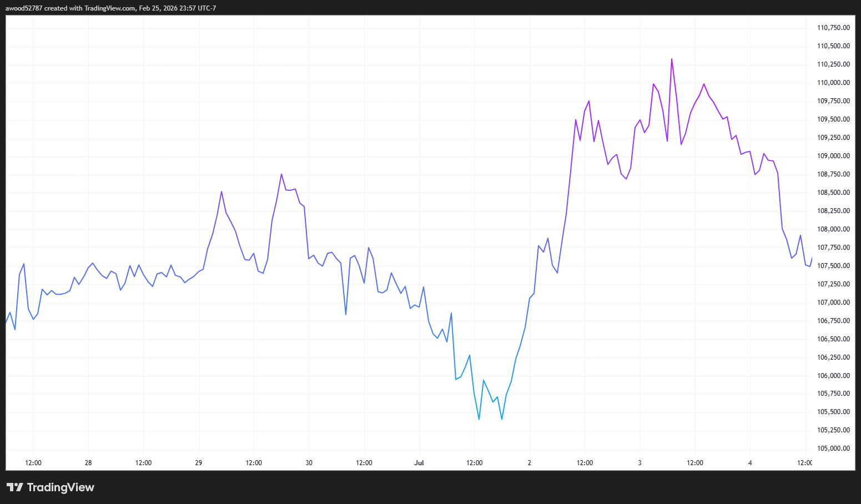Click the 107,500.00 price axis label
Screen dimensions: 861x504
tap(833, 266)
